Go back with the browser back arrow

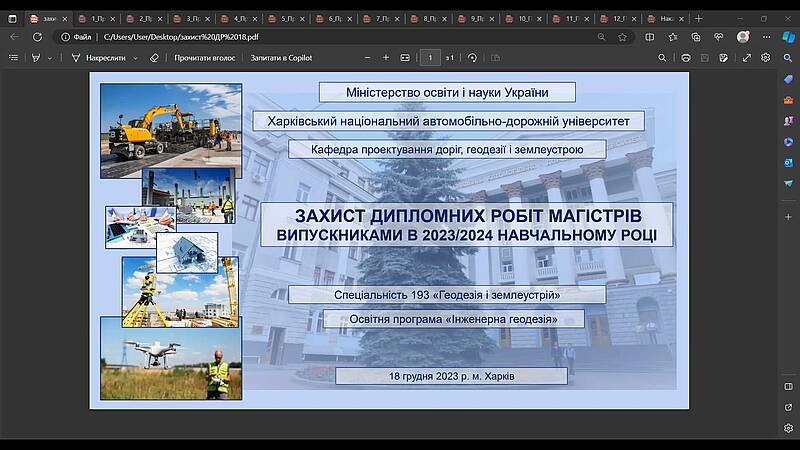coord(14,37)
